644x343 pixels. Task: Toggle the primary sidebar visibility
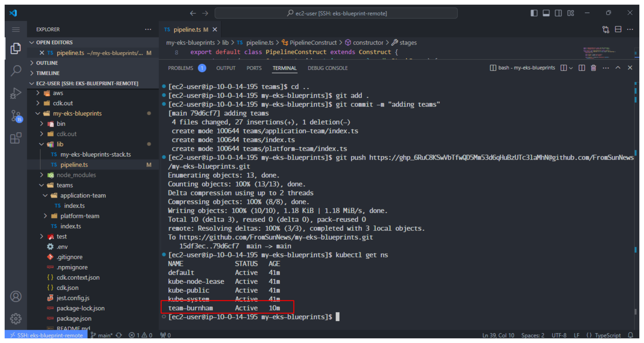(534, 13)
